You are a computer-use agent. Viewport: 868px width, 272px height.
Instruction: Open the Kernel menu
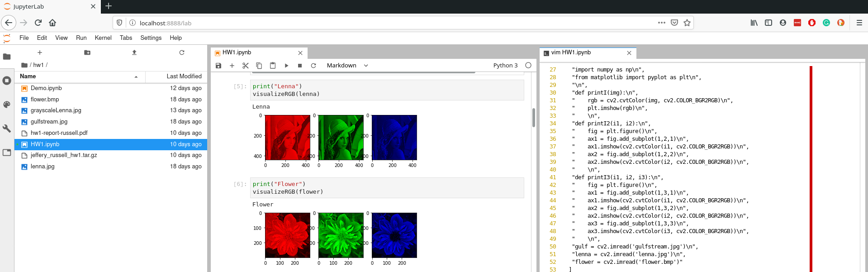(103, 38)
